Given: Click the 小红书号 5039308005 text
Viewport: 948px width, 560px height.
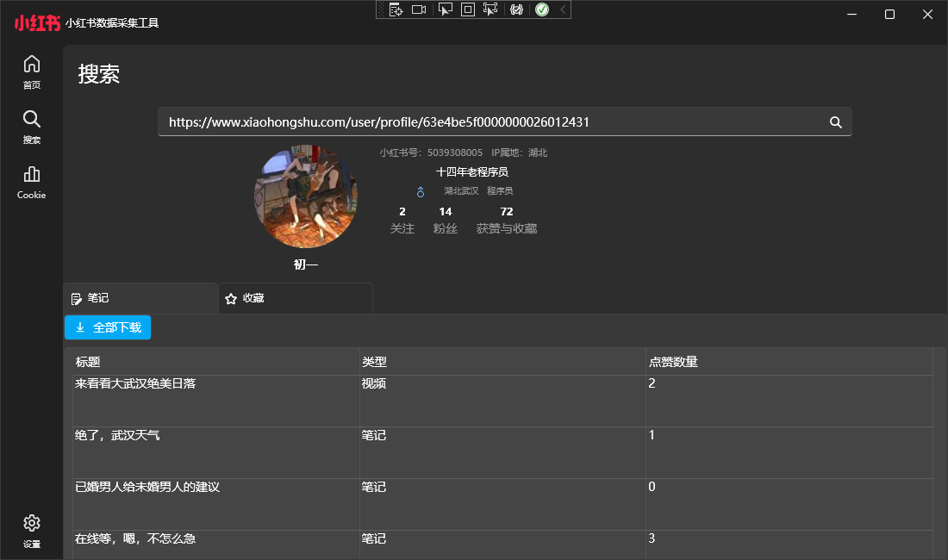Looking at the screenshot, I should pos(431,152).
